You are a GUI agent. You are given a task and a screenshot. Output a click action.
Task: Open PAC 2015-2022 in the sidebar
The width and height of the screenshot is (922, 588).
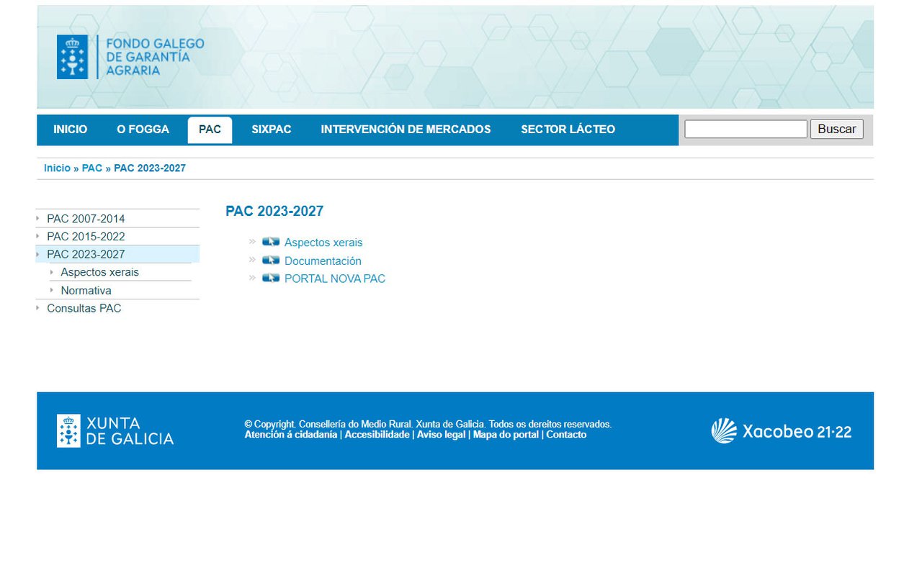86,237
